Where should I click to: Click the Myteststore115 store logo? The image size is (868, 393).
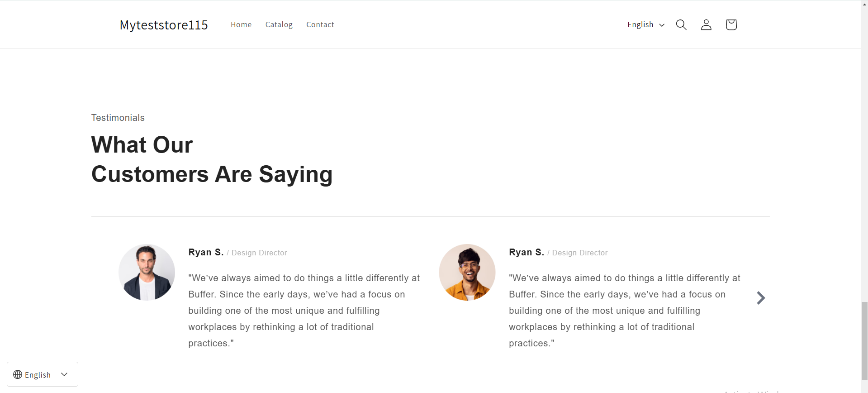[x=164, y=25]
